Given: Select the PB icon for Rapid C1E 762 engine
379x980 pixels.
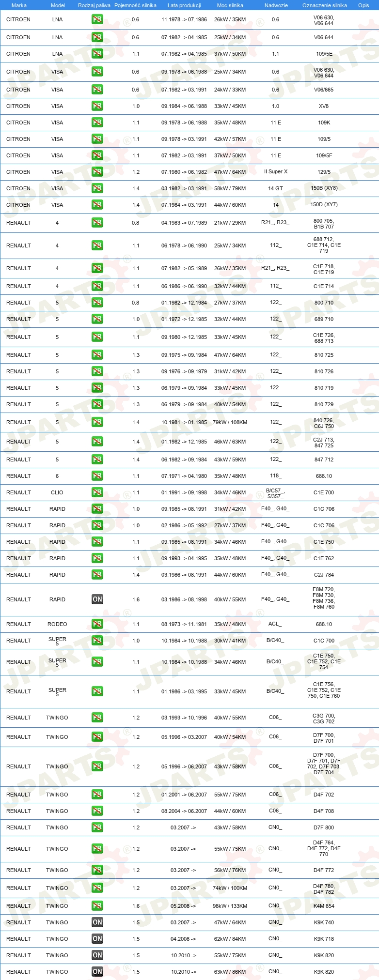Looking at the screenshot, I should [97, 558].
